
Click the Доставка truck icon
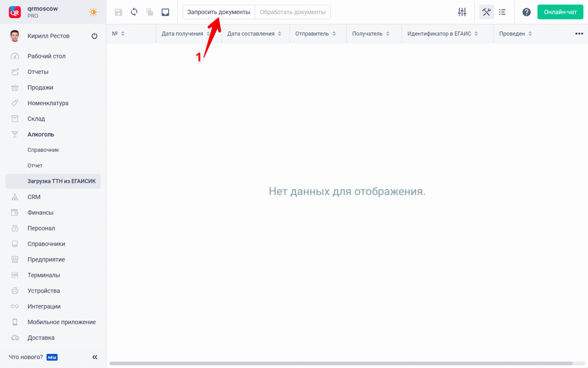coord(15,338)
